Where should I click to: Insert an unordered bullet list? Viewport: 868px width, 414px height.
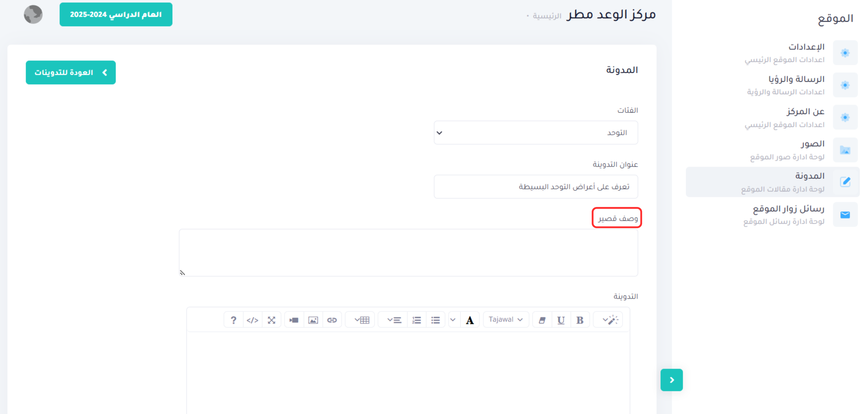pos(435,320)
